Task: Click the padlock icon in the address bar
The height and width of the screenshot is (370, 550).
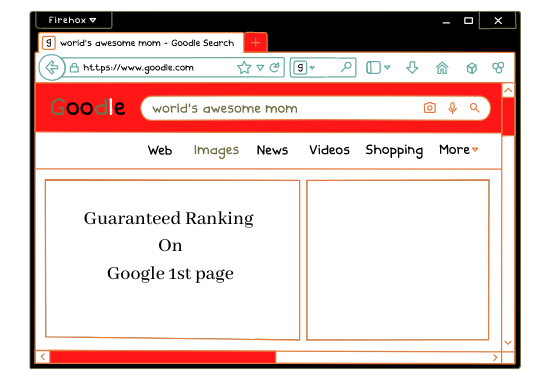Action: [74, 68]
